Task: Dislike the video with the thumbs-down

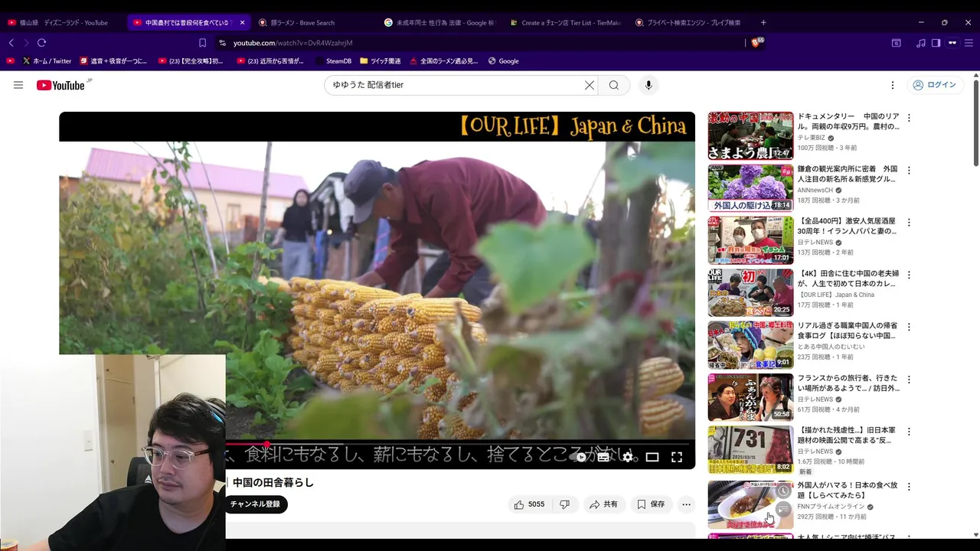Action: tap(564, 504)
